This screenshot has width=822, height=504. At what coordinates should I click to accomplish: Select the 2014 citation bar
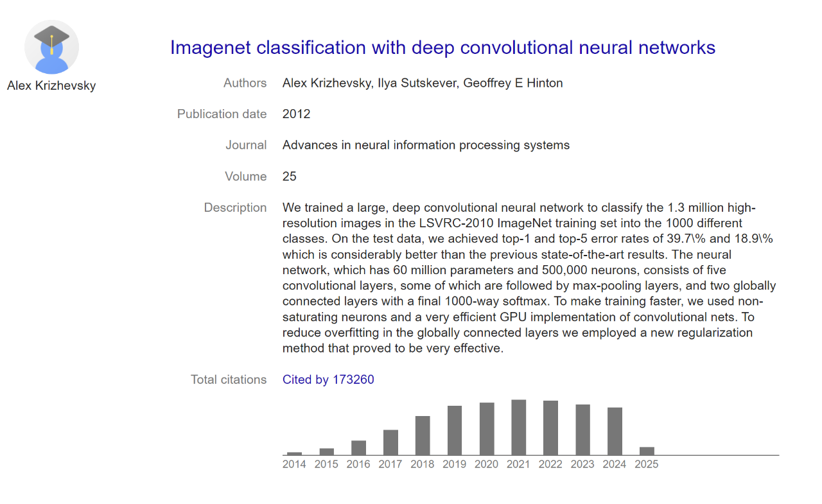pos(294,453)
